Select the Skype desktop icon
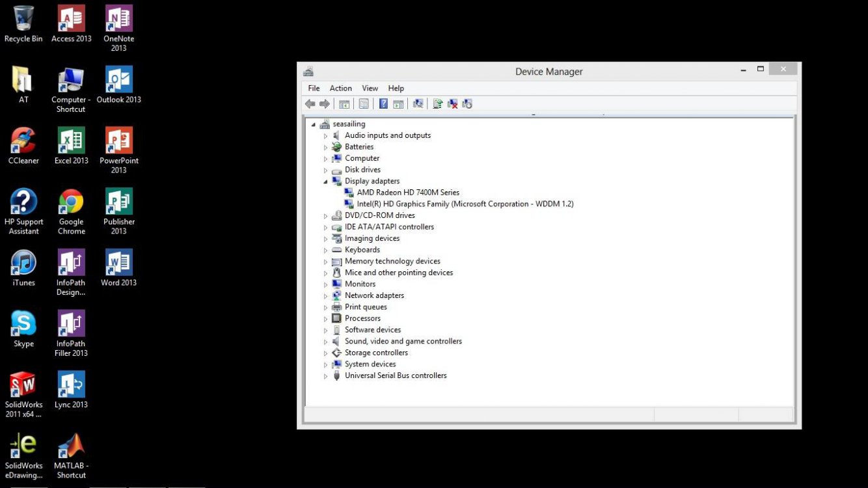 [x=23, y=329]
